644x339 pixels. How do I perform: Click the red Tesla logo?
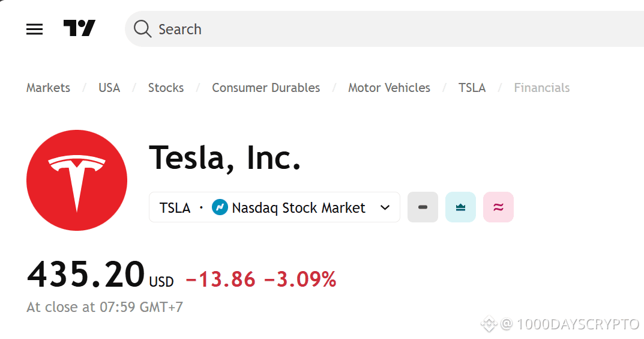77,180
